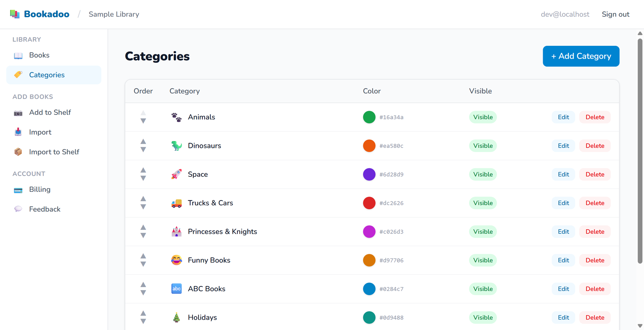Move Dinosaurs down one position
Screen dimensions: 644x330
[143, 150]
